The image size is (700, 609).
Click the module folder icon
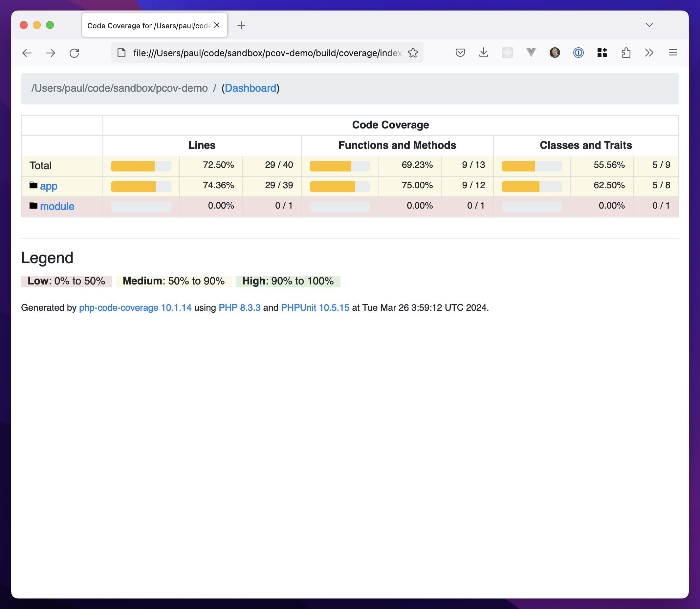(33, 206)
